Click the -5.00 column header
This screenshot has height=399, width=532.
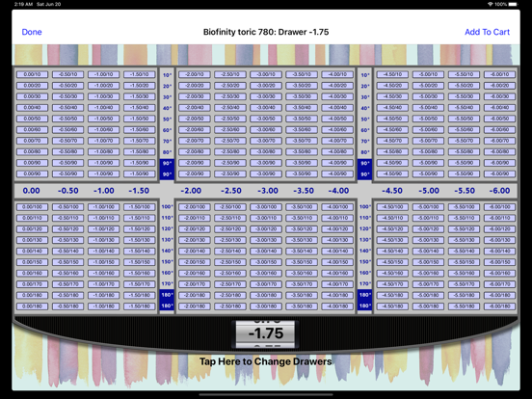coord(429,191)
